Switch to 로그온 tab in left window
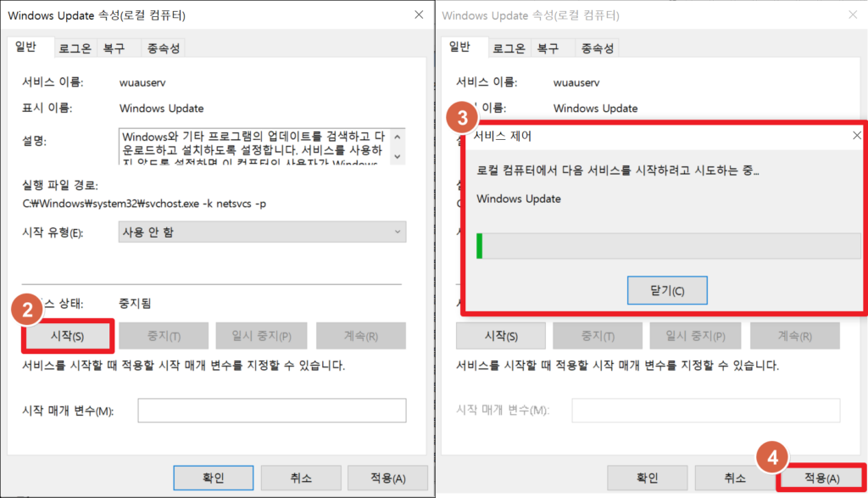Image resolution: width=868 pixels, height=498 pixels. tap(75, 48)
